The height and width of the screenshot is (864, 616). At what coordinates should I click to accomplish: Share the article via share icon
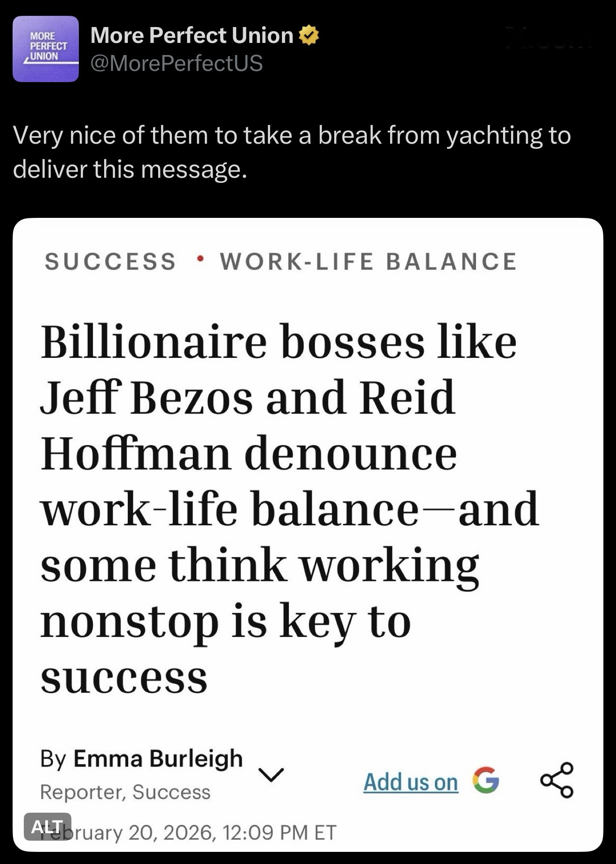click(556, 780)
